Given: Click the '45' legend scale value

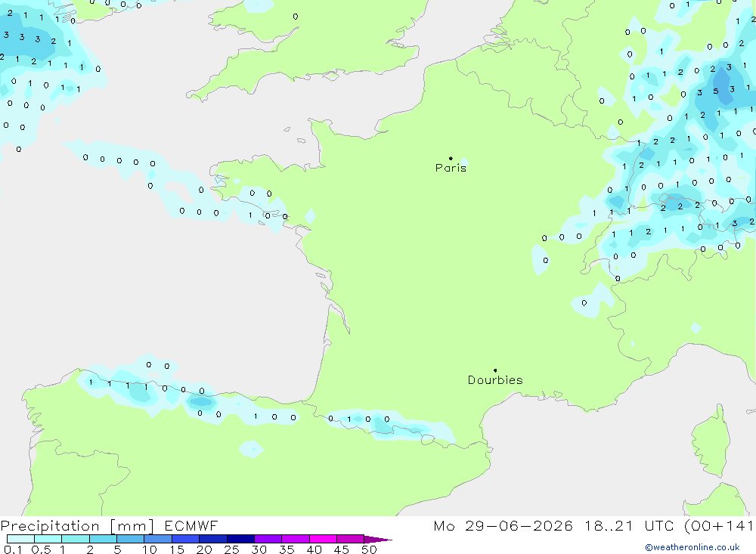Looking at the screenshot, I should (342, 549).
